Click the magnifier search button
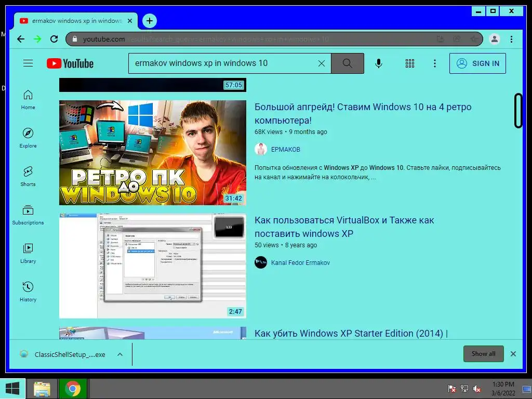Viewport: 532px width, 399px height. tap(347, 63)
